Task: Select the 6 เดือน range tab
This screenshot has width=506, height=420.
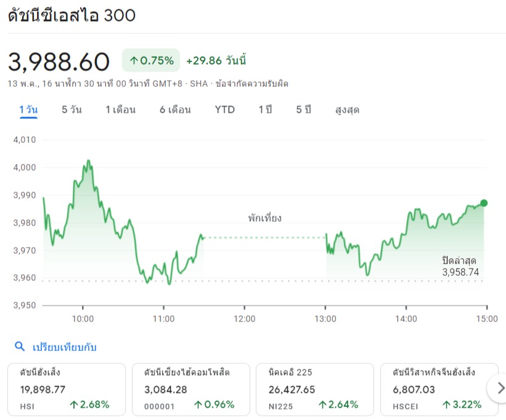Action: (x=175, y=110)
